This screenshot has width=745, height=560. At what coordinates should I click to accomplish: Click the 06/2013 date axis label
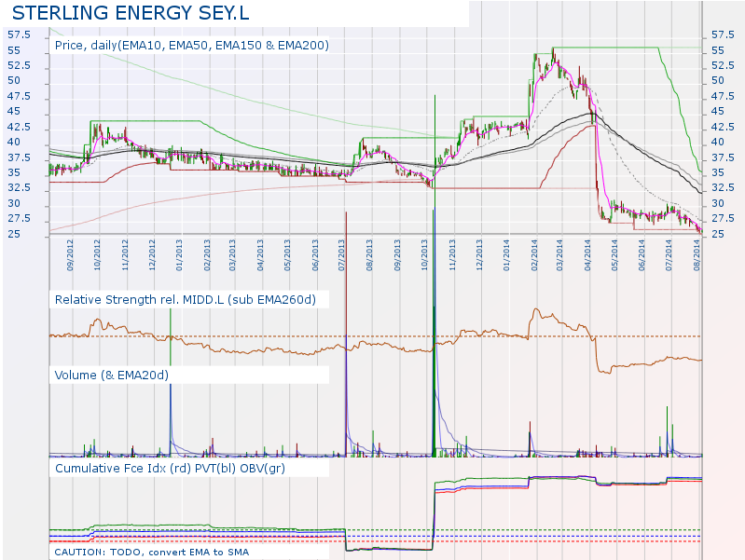[315, 255]
